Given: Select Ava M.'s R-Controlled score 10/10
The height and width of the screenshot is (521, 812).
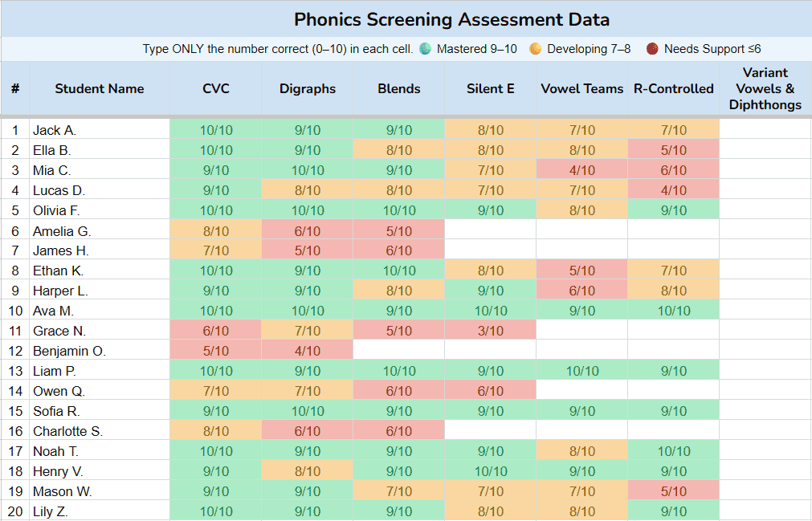Looking at the screenshot, I should (x=674, y=311).
